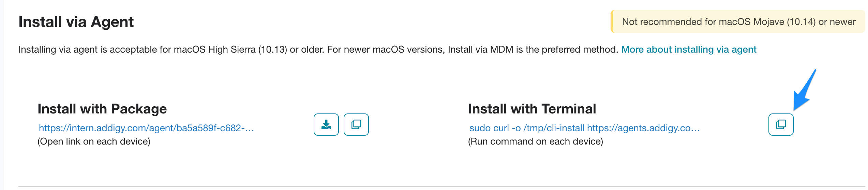Copy the package install link
868x190 pixels.
tap(356, 124)
